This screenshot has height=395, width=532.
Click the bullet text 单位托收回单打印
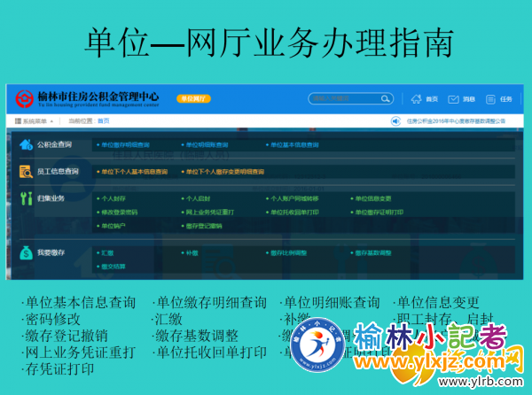[x=212, y=352]
